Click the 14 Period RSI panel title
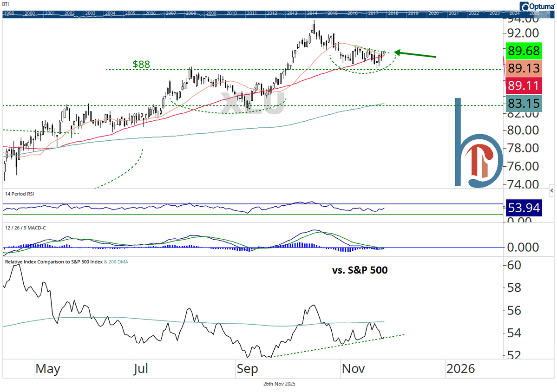The width and height of the screenshot is (557, 392). 19,194
